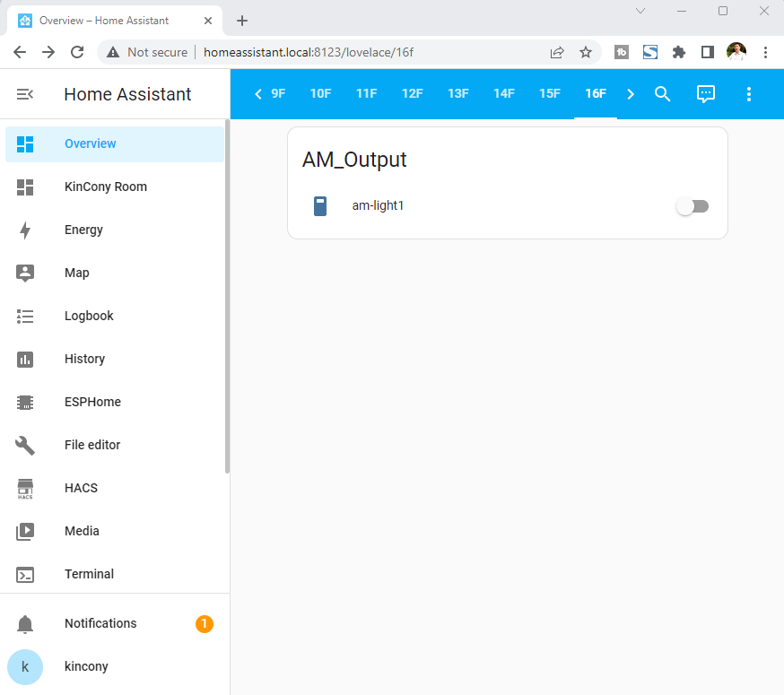The image size is (784, 695).
Task: Click the am-light1 device icon
Action: 320,206
